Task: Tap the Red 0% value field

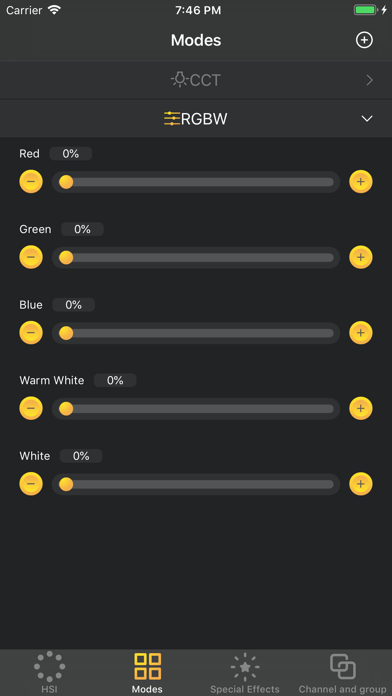Action: 71,154
